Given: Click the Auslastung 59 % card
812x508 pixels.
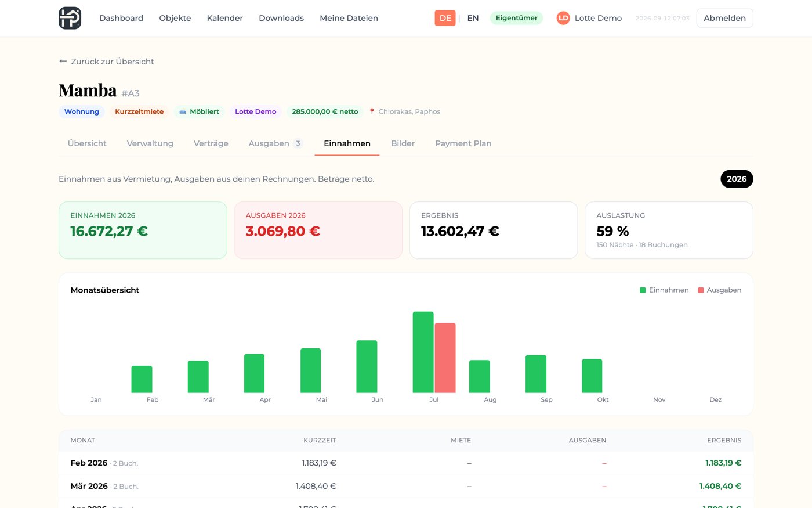Looking at the screenshot, I should point(669,230).
